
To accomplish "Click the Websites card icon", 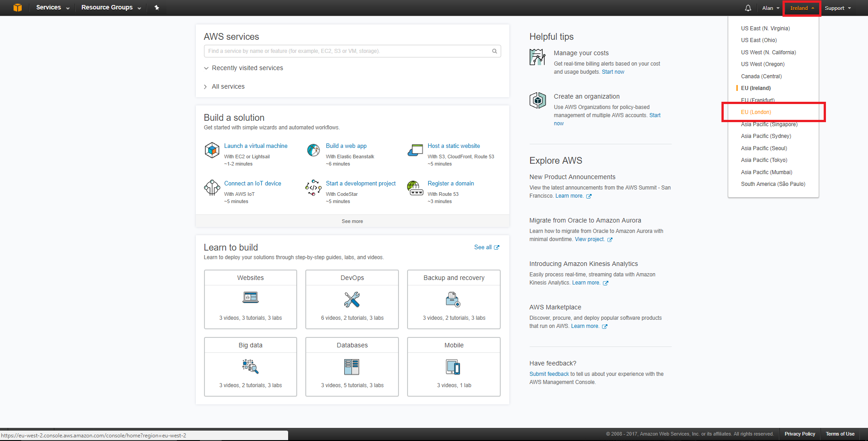I will [x=251, y=298].
